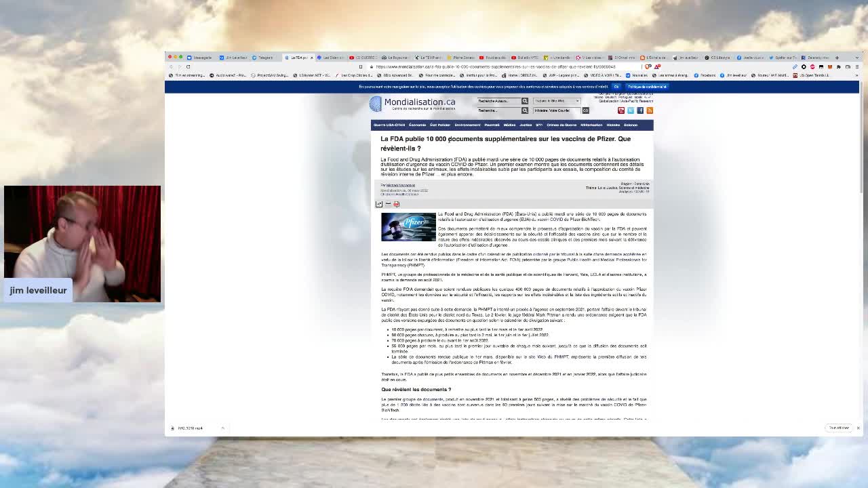Click the red print article icon
Viewport: 868px width, 488px height.
(x=397, y=204)
